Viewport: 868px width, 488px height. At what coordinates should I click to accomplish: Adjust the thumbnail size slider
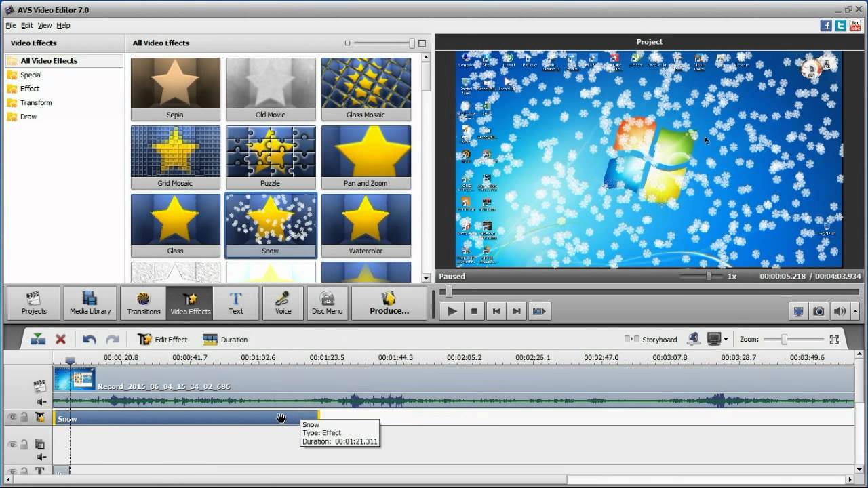(412, 43)
